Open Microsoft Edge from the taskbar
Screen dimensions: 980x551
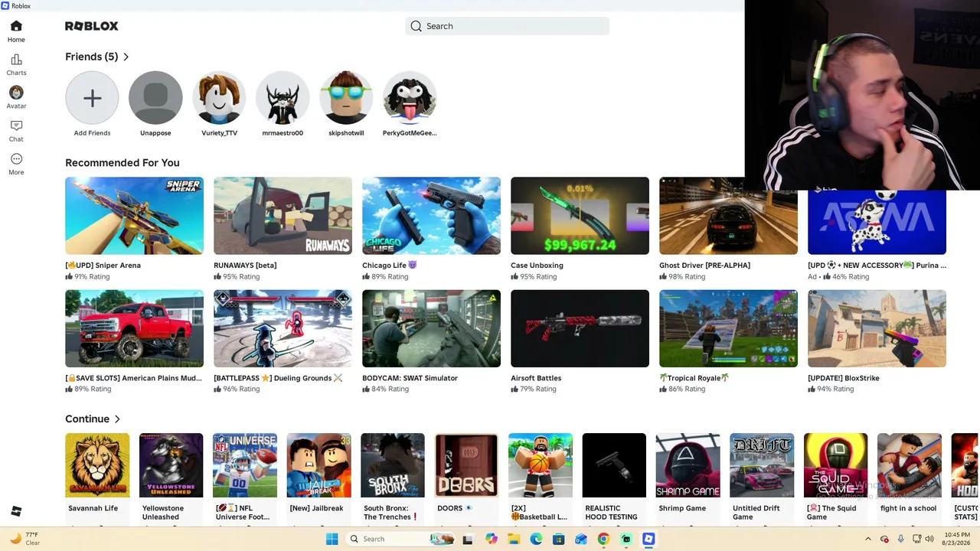point(536,539)
